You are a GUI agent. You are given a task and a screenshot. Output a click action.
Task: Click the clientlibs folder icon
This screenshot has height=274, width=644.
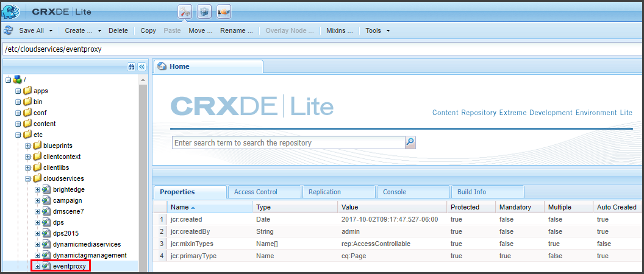(37, 167)
